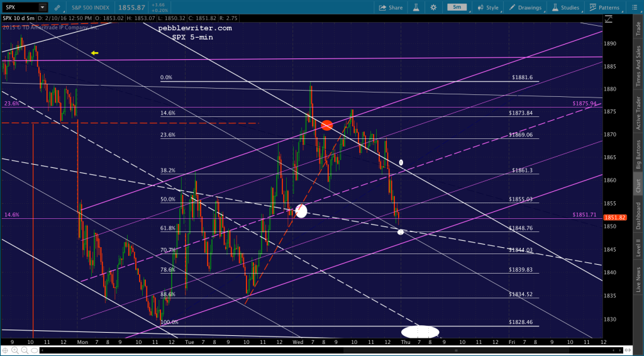This screenshot has height=356, width=644.
Task: Open the Drawings menu
Action: pyautogui.click(x=525, y=8)
